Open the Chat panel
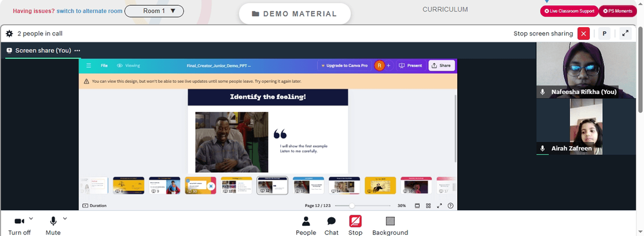The height and width of the screenshot is (236, 644). coord(332,226)
